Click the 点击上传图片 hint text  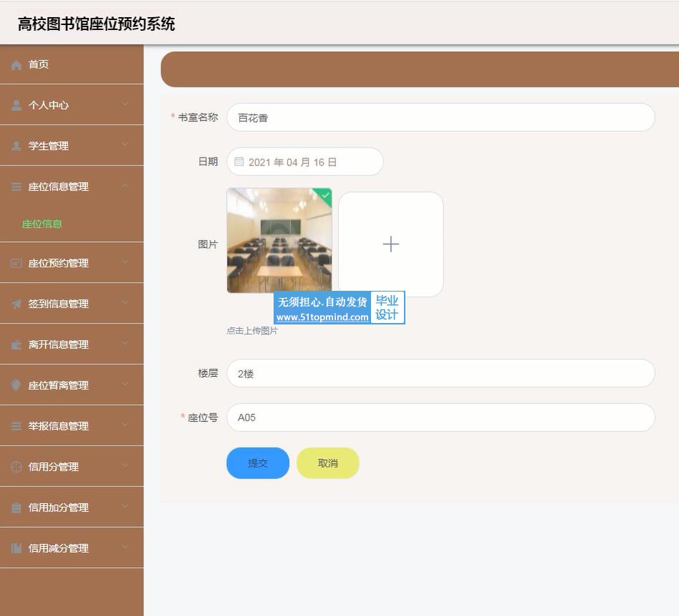click(252, 331)
